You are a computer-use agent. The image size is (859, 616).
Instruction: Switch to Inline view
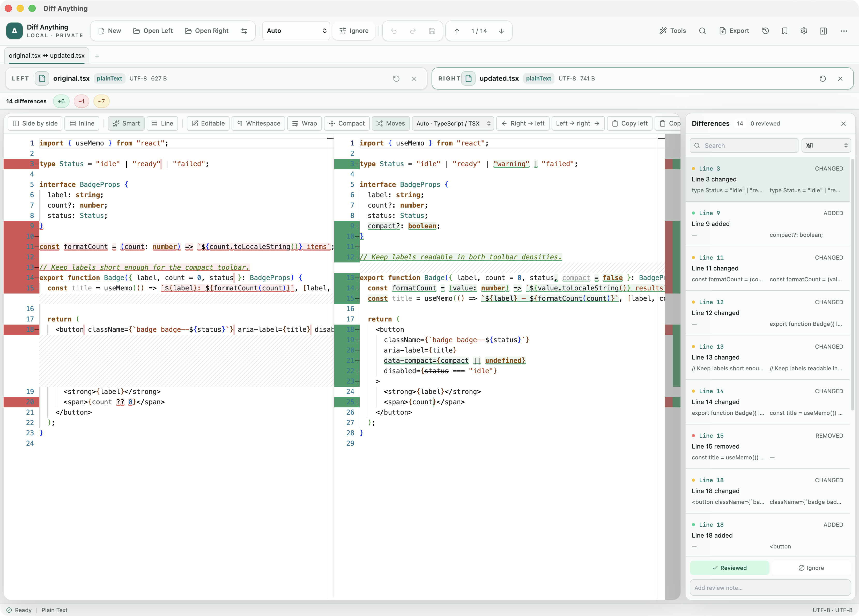[x=82, y=123]
